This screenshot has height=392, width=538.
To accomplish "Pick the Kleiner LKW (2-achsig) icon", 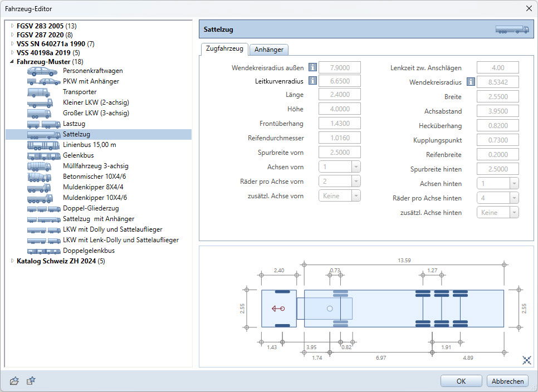I will pyautogui.click(x=40, y=103).
